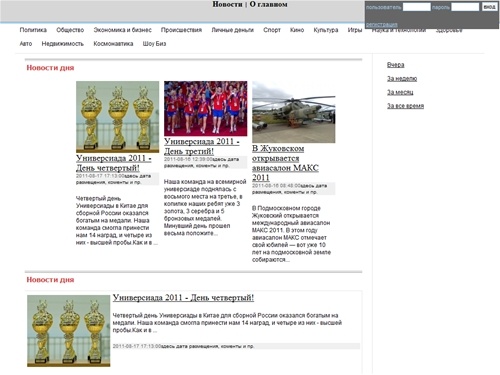Click the second Новости дня section heading
This screenshot has height=375, width=500.
coord(50,280)
